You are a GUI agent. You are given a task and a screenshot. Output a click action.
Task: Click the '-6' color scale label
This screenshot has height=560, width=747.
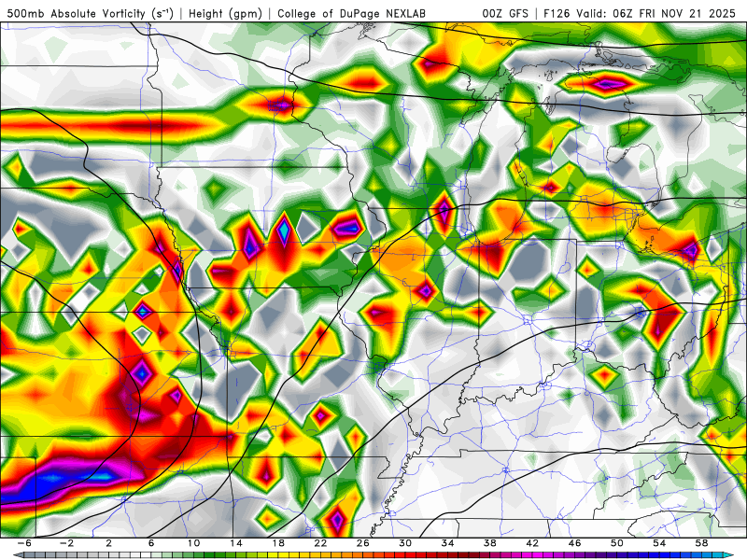click(24, 543)
